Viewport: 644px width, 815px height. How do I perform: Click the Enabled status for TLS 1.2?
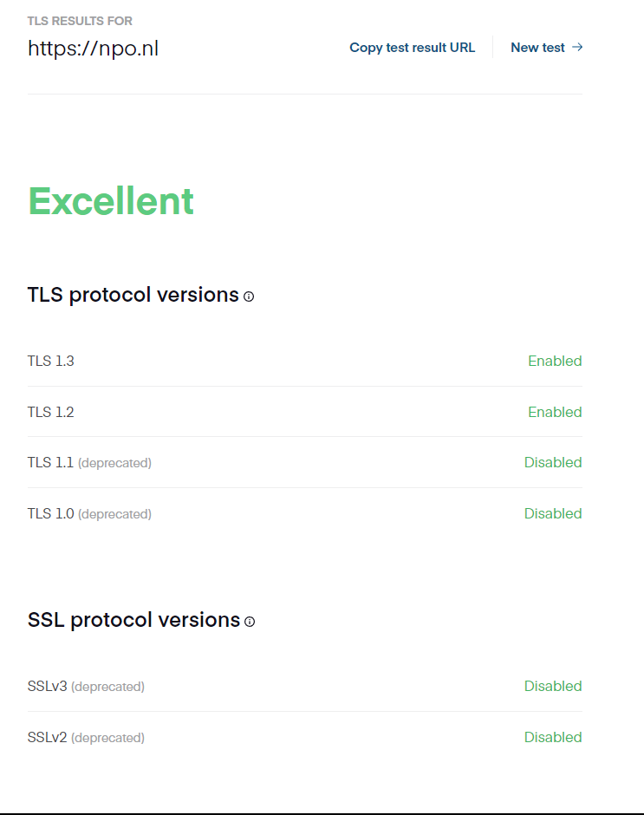[x=555, y=412]
